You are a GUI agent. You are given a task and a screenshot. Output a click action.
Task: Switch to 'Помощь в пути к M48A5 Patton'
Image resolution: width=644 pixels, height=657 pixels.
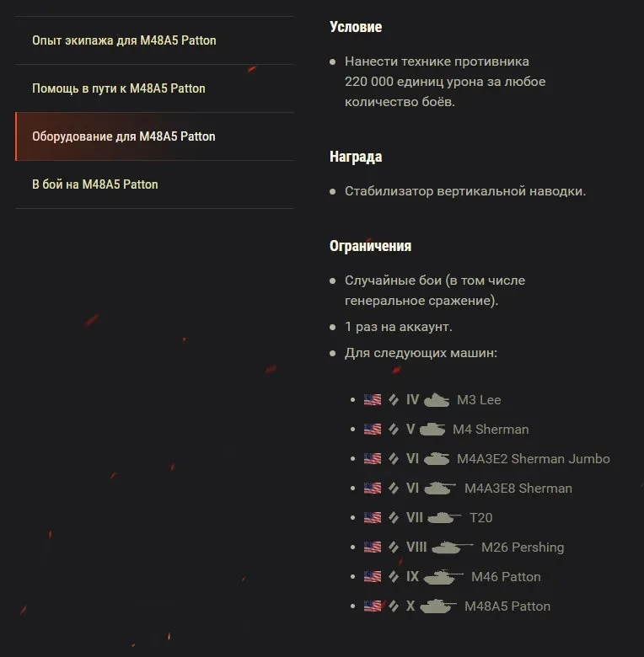(119, 88)
